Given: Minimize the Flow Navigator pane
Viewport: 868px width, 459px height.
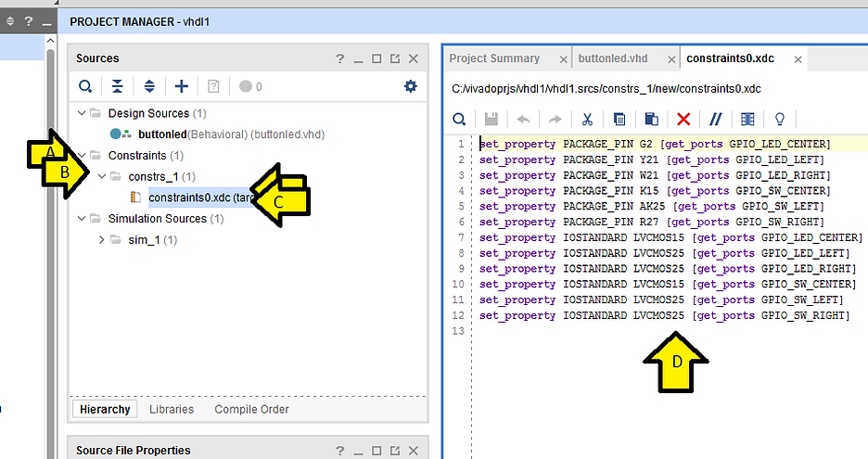Looking at the screenshot, I should (x=46, y=22).
